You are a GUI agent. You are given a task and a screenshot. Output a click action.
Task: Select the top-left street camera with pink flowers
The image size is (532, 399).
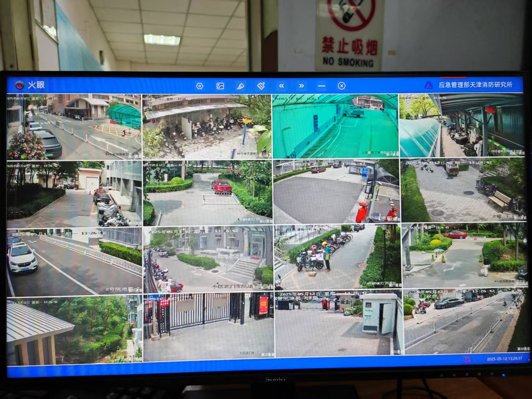point(74,127)
